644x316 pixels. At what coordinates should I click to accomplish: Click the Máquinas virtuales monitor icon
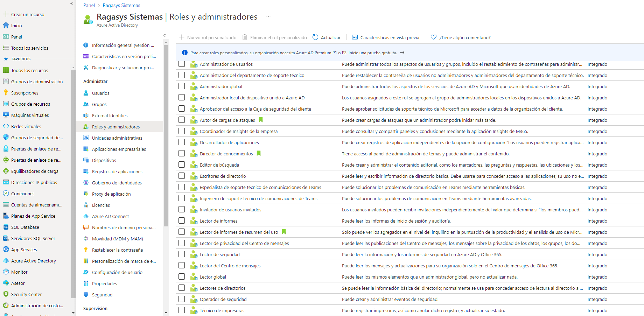coord(6,115)
